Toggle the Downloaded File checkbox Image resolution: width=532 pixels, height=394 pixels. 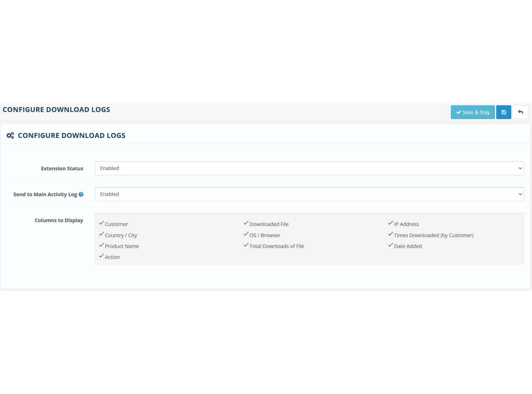[246, 223]
